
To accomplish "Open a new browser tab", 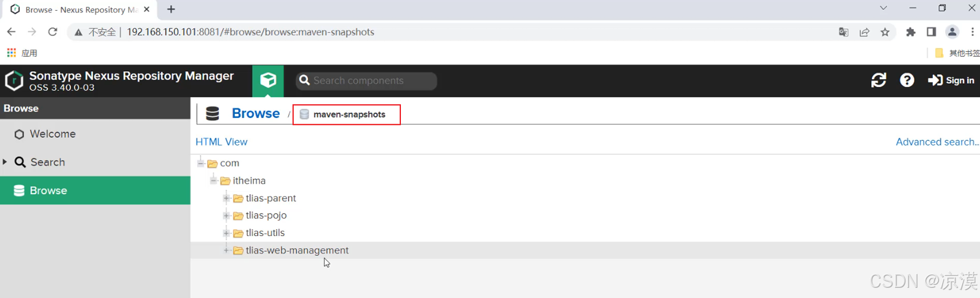I will [x=171, y=9].
